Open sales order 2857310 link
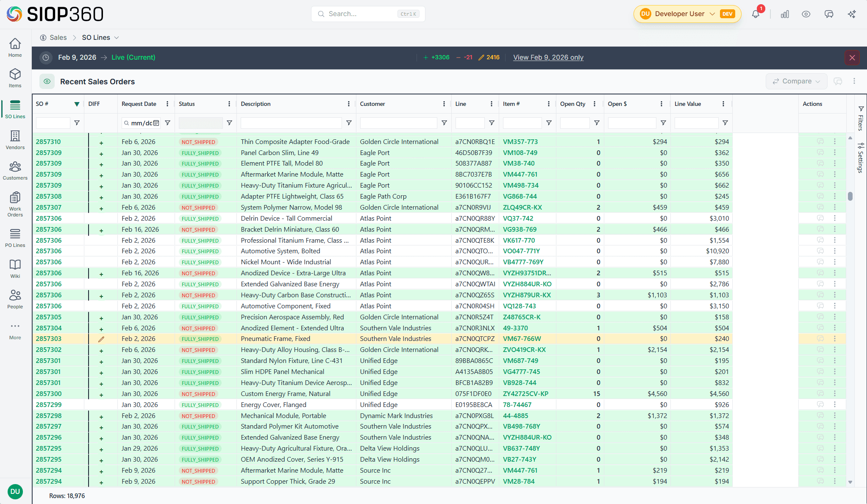 click(48, 142)
